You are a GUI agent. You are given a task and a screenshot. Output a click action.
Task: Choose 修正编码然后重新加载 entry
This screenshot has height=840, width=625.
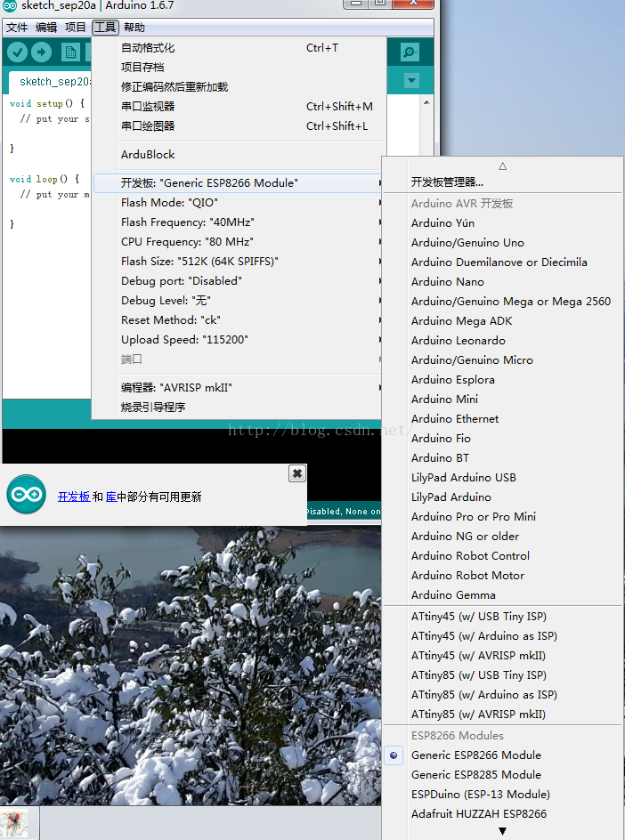[239, 87]
